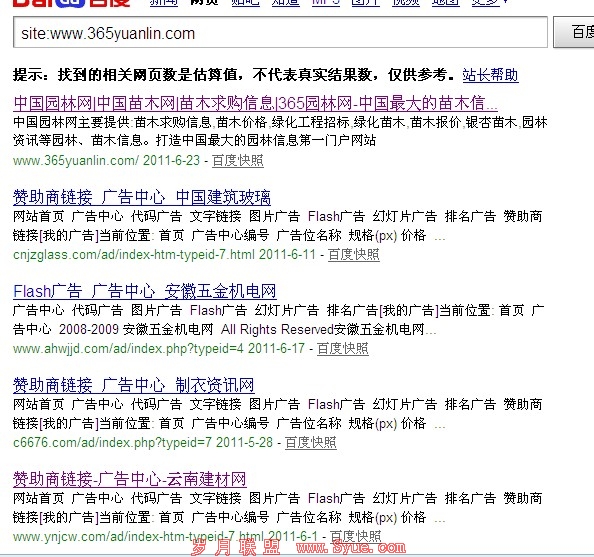Image resolution: width=594 pixels, height=557 pixels.
Task: View 百度快照 for the www.ynjcw.com result
Action: click(x=355, y=536)
